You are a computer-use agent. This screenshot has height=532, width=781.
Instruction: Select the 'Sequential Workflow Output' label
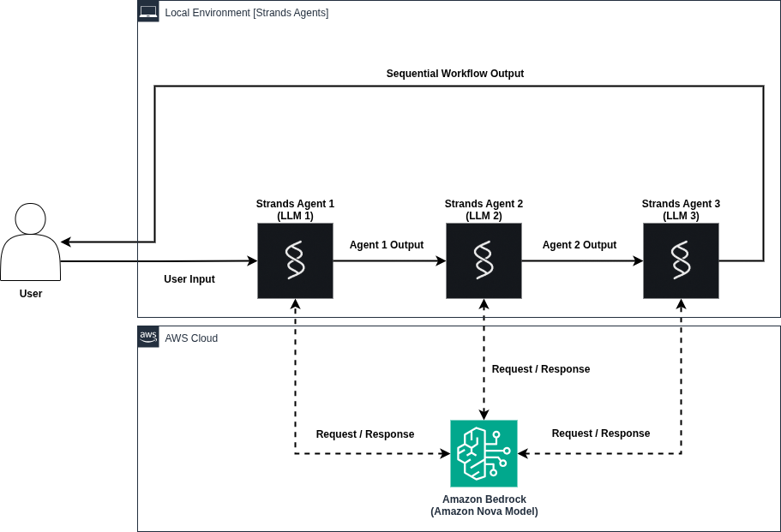455,74
